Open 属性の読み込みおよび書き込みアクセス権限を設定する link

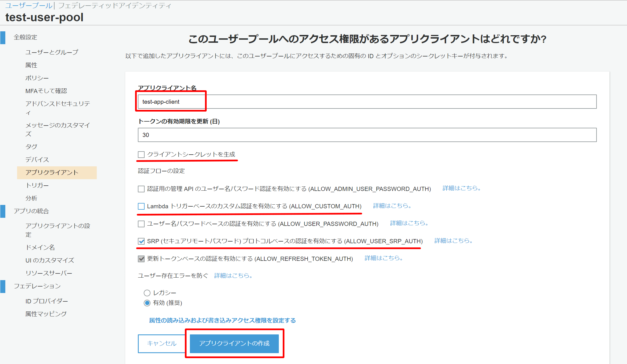pyautogui.click(x=222, y=320)
